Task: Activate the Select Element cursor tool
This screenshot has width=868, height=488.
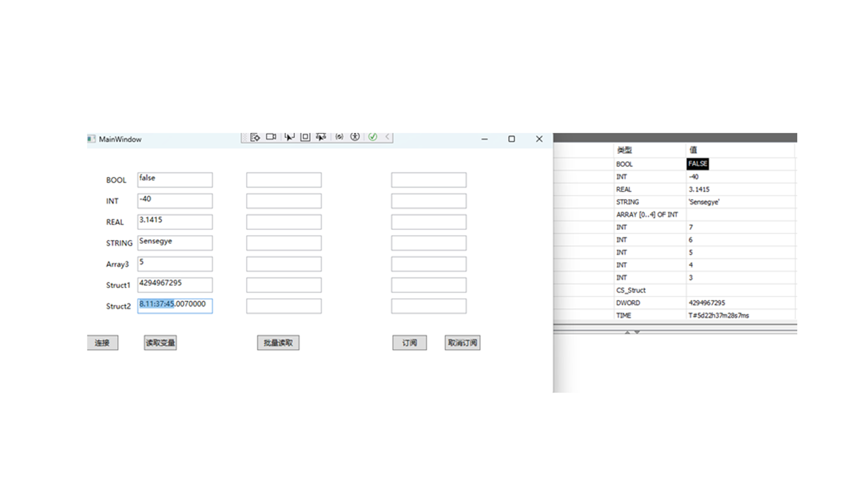Action: pyautogui.click(x=289, y=136)
